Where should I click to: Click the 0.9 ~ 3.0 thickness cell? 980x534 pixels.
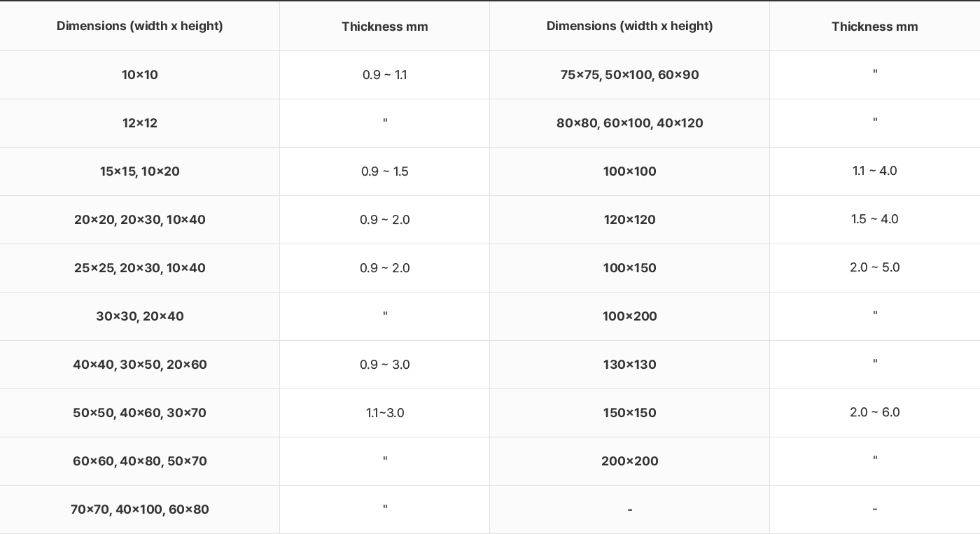384,365
